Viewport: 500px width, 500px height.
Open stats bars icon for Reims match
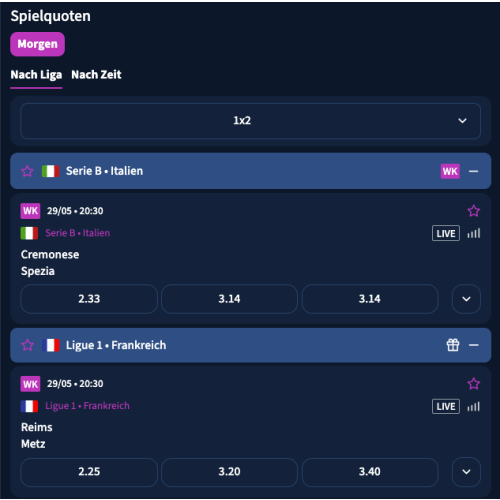pyautogui.click(x=474, y=407)
